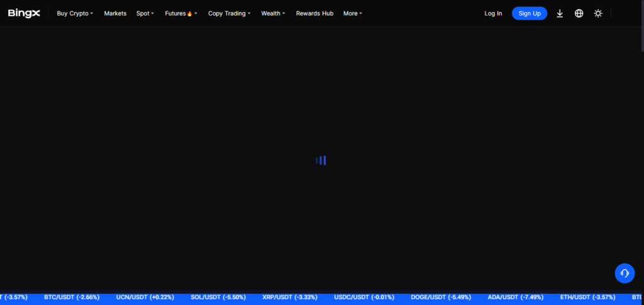This screenshot has height=305, width=644.
Task: Open the app download icon
Action: [x=560, y=13]
